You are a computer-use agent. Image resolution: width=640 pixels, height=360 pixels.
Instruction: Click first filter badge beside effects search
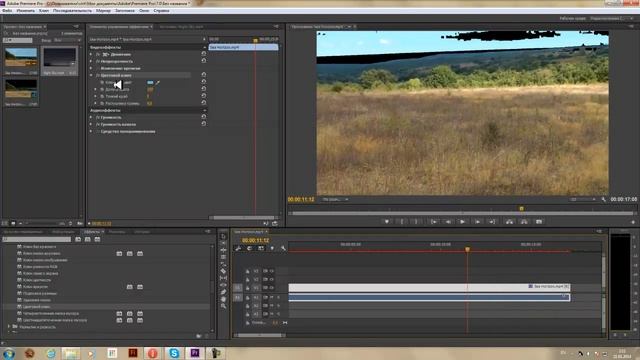78,239
